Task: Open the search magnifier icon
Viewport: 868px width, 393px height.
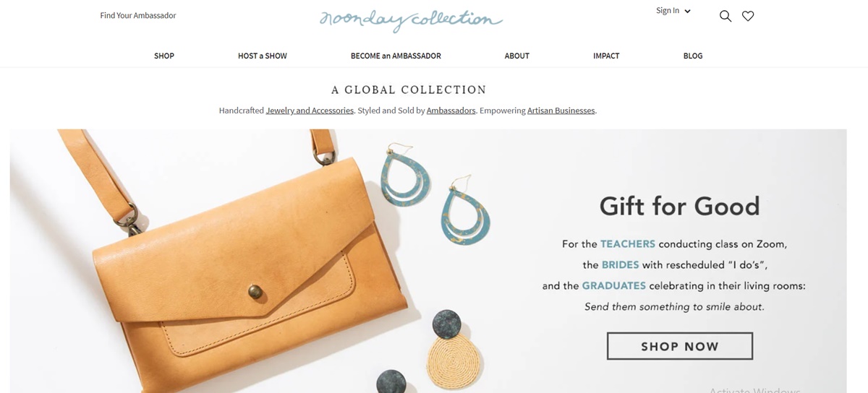Action: pyautogui.click(x=726, y=16)
